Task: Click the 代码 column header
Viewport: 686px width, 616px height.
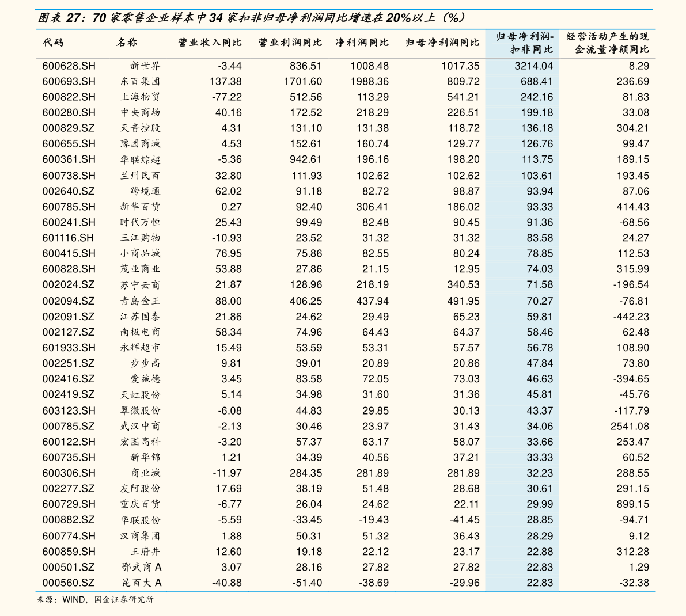Action: pyautogui.click(x=53, y=43)
